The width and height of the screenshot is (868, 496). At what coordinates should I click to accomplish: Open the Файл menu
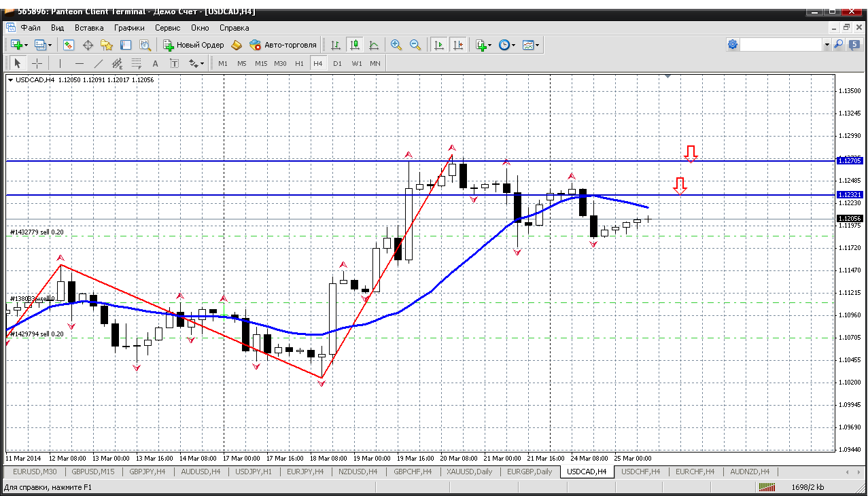[x=31, y=28]
